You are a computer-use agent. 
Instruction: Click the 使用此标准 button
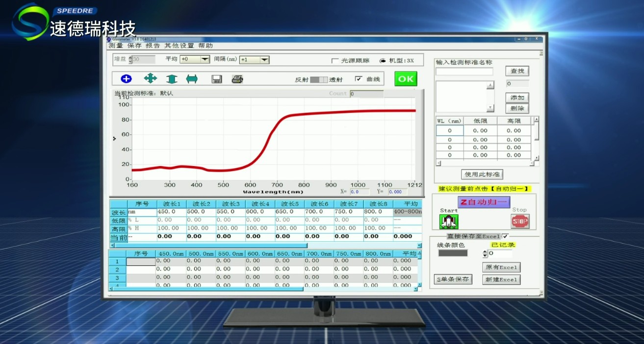point(483,174)
